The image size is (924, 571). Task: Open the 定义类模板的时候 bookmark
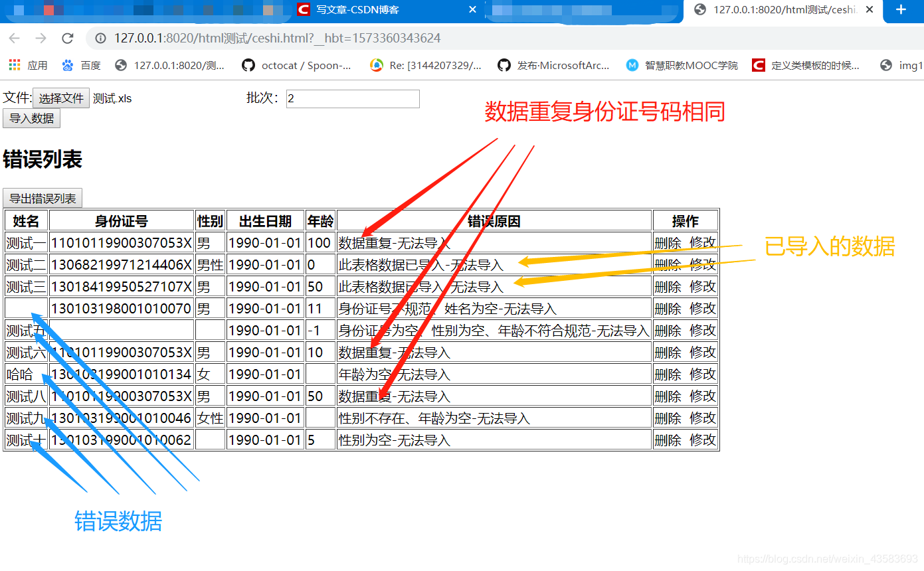(x=806, y=65)
